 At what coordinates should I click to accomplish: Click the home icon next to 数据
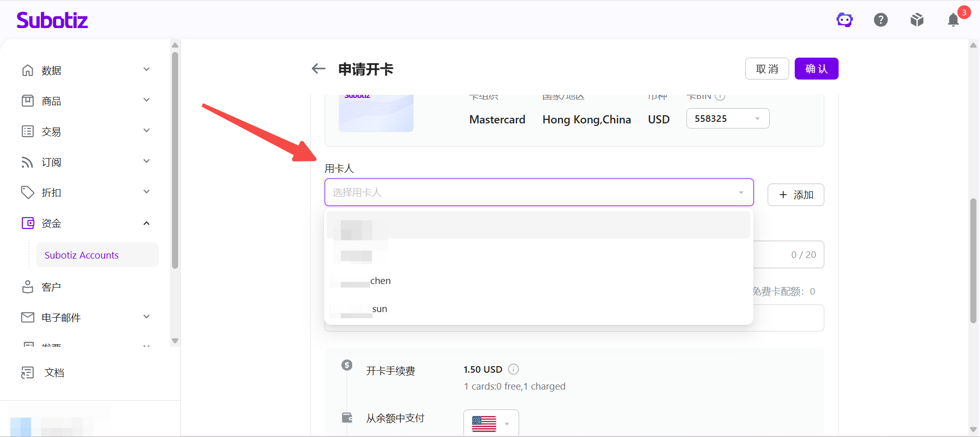28,70
